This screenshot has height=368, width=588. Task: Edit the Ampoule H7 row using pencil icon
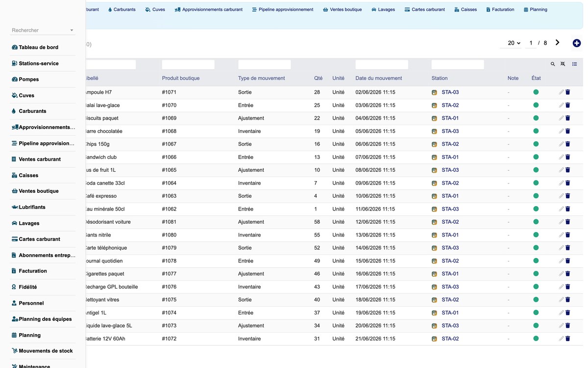coord(561,92)
